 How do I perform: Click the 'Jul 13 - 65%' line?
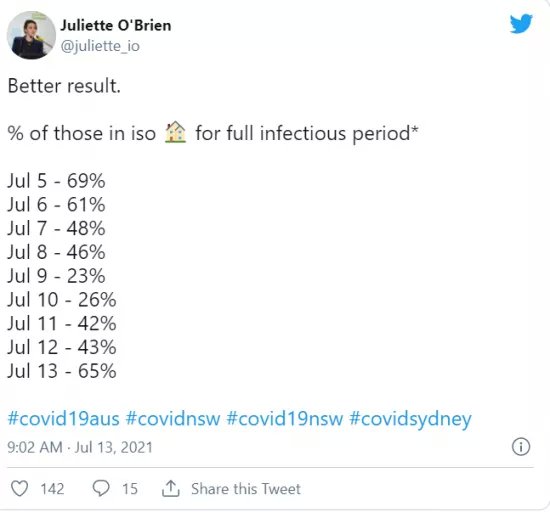62,371
